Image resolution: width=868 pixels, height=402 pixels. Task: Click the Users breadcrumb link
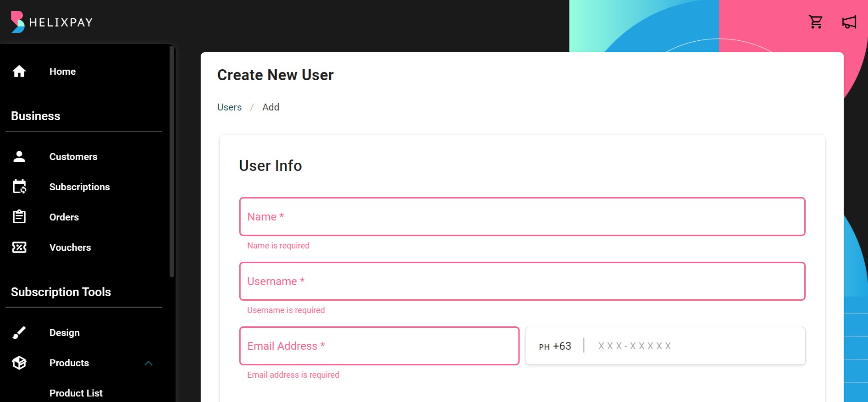point(229,107)
